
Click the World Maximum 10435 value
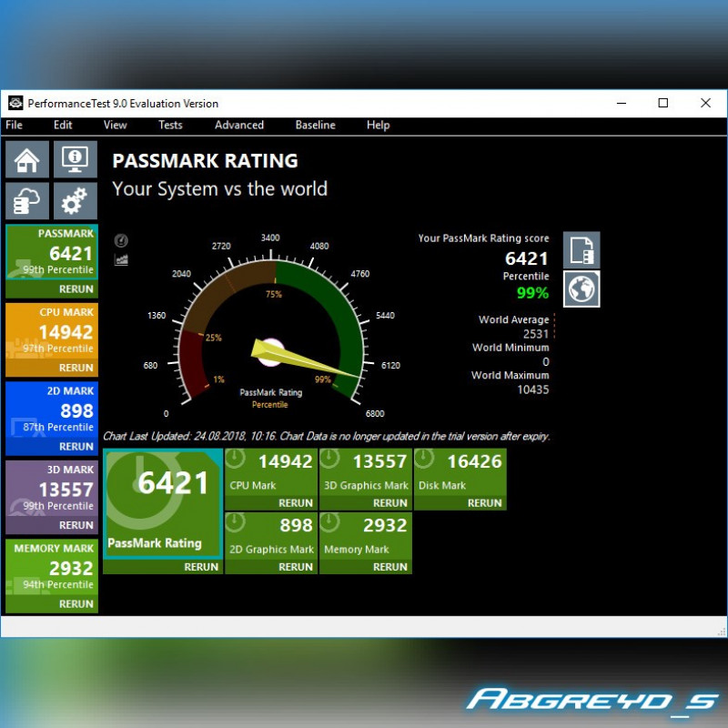533,389
